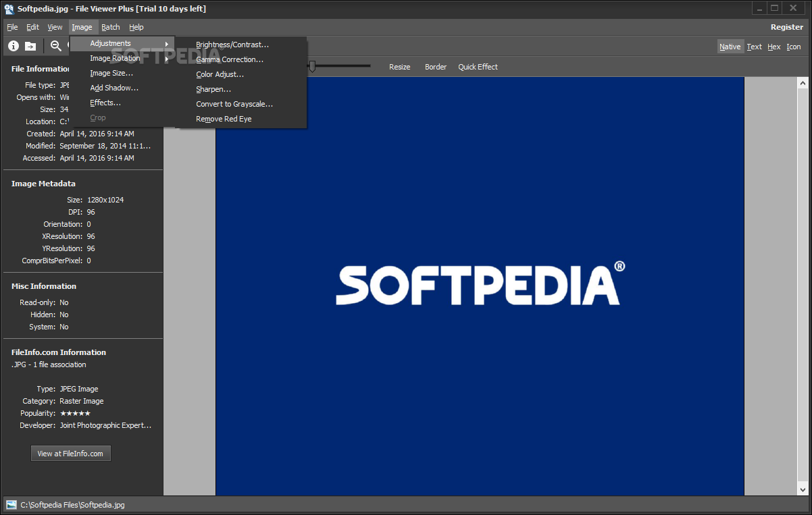This screenshot has width=812, height=515.
Task: Select Gamma Correction... adjustment
Action: tap(242, 59)
